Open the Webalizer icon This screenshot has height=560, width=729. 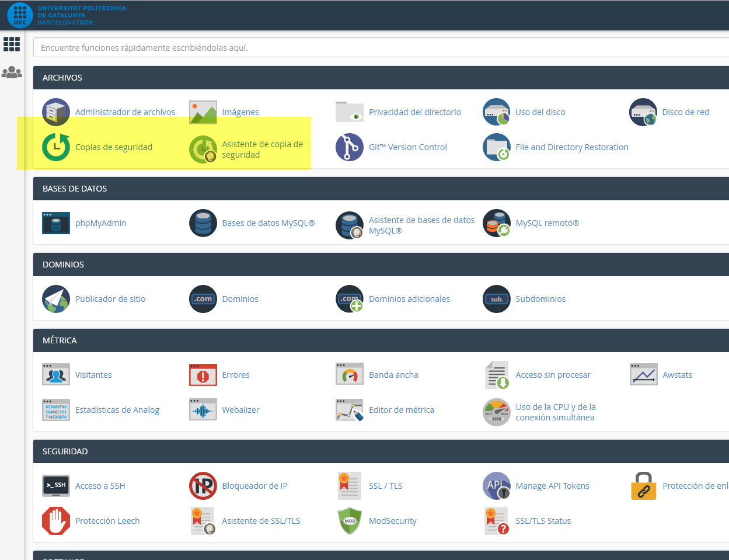pos(203,410)
